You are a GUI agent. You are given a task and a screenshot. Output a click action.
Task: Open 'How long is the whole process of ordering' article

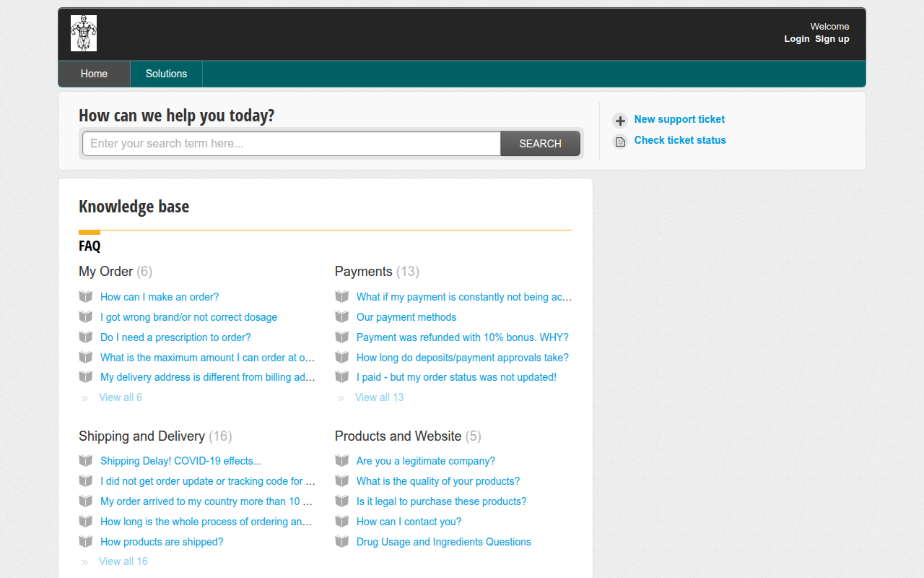pos(206,522)
